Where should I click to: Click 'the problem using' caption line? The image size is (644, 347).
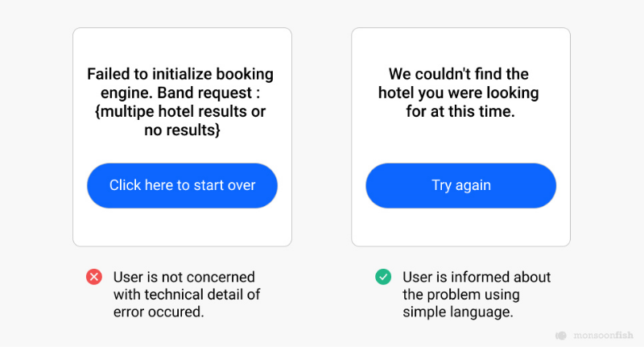pos(460,295)
